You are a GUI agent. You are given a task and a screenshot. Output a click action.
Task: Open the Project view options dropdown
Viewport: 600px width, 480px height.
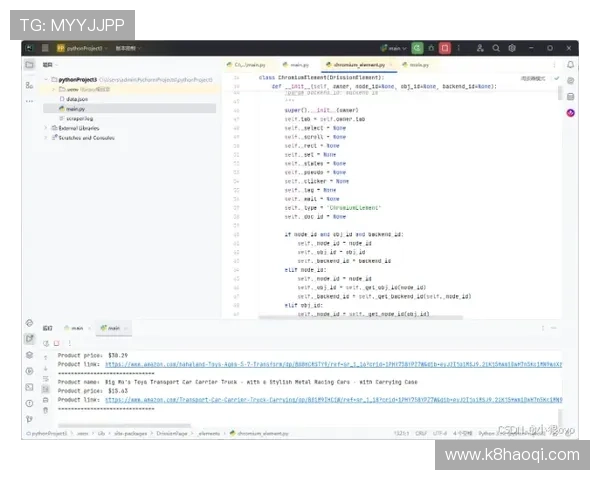pyautogui.click(x=50, y=65)
